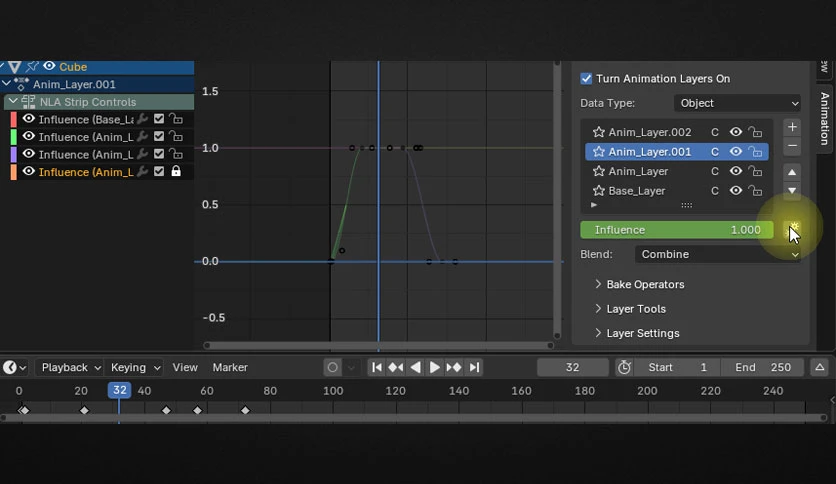The image size is (836, 484).
Task: Click modifier wrench on purple Influence channel
Action: (x=142, y=154)
